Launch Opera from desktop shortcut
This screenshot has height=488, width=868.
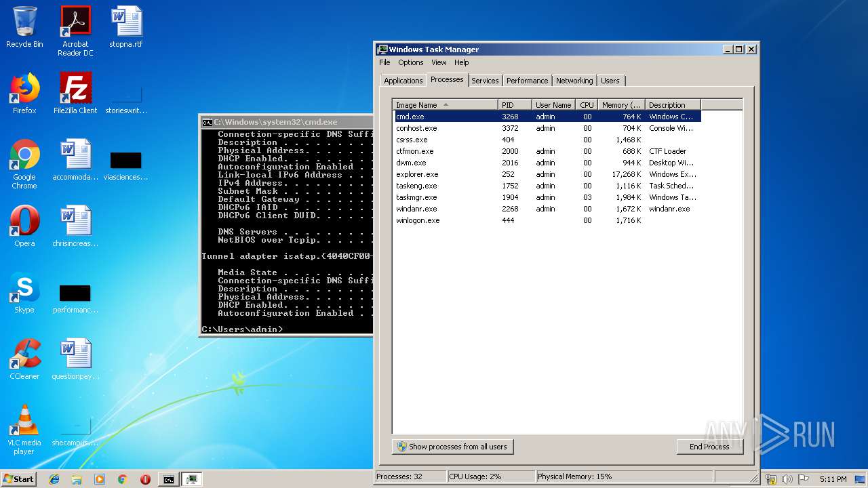pos(24,226)
